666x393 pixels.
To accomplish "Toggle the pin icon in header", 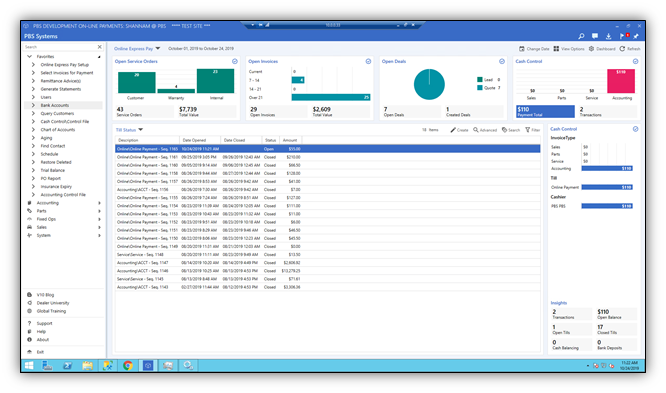I will coord(636,36).
